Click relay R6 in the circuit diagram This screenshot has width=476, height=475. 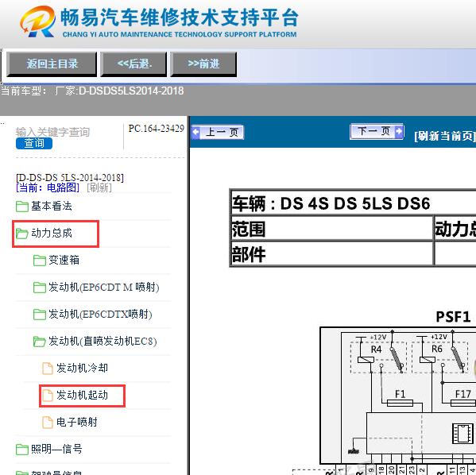pos(439,357)
